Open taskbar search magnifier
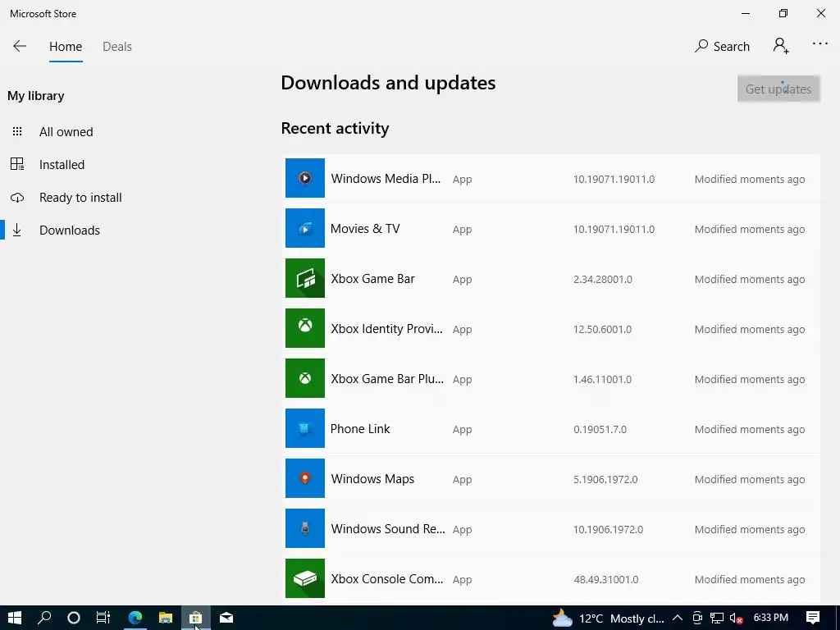 click(x=44, y=618)
